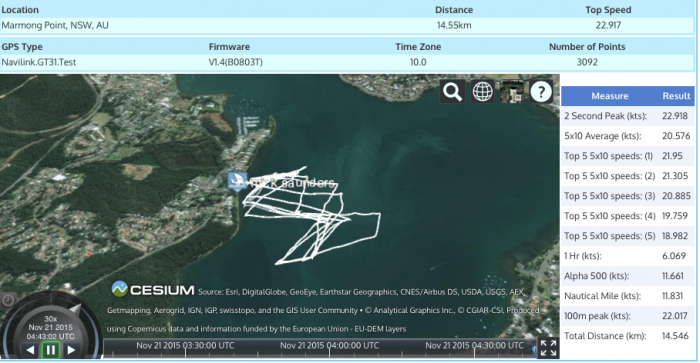Pause the animation playback
This screenshot has width=700, height=363.
coord(50,350)
